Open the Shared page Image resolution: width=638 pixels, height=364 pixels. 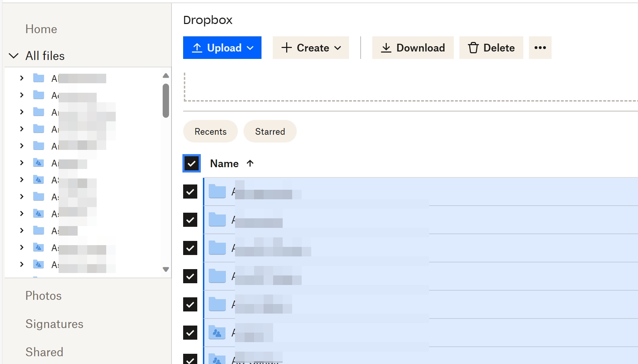tap(44, 352)
